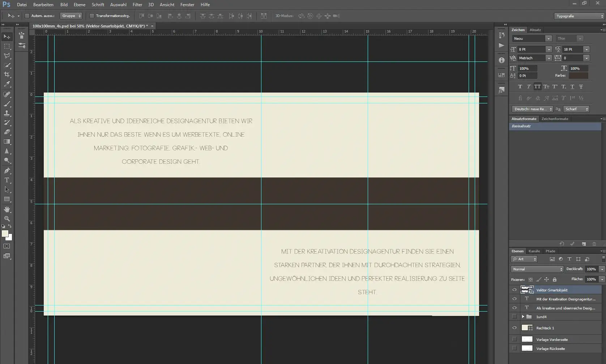The width and height of the screenshot is (606, 364).
Task: Select the Absatz panel tab
Action: click(535, 30)
